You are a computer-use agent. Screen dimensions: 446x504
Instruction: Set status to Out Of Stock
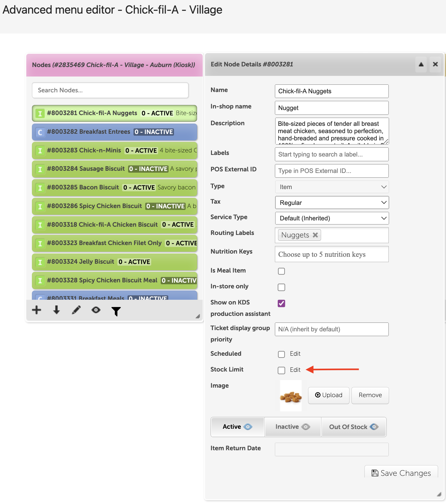[354, 427]
